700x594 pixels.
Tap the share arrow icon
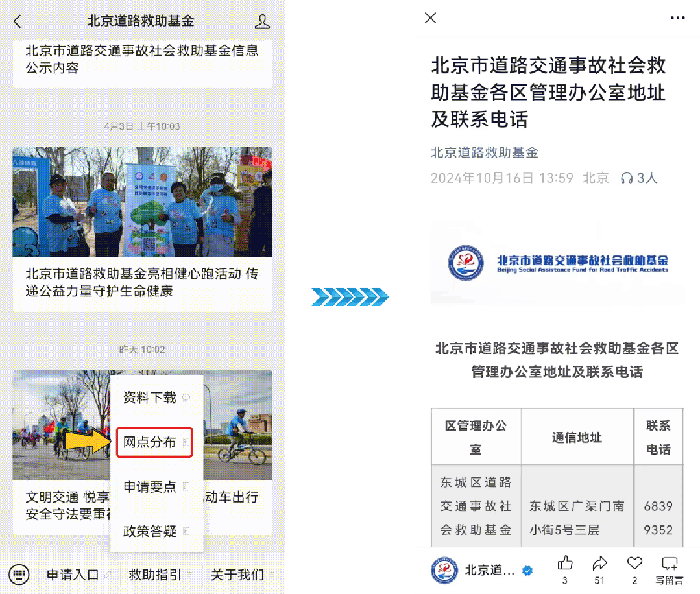600,564
